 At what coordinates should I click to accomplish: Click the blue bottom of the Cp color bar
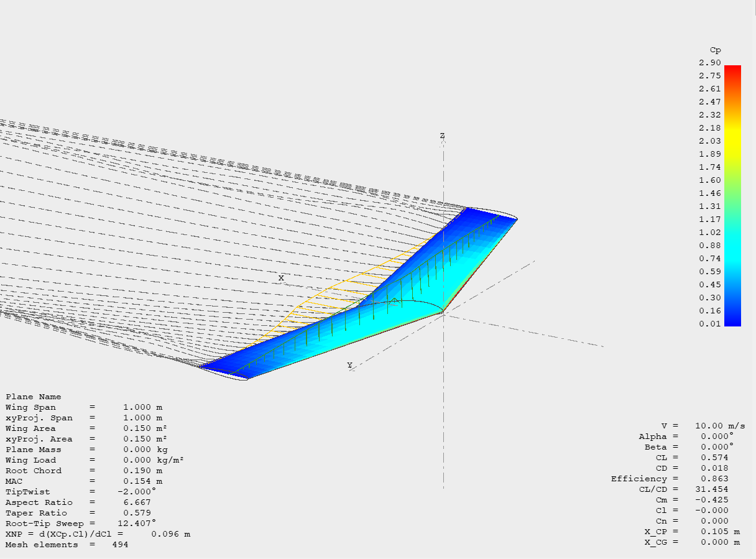tap(732, 321)
